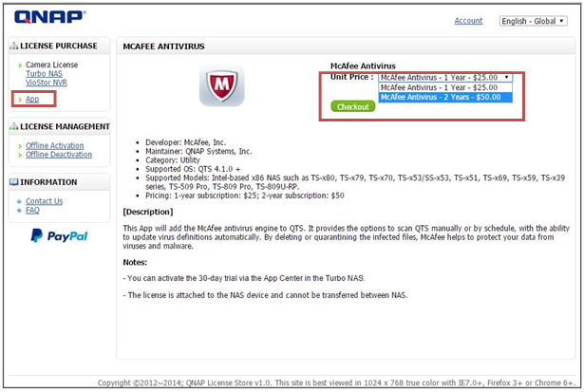Click the 30-day trial note

click(x=244, y=278)
